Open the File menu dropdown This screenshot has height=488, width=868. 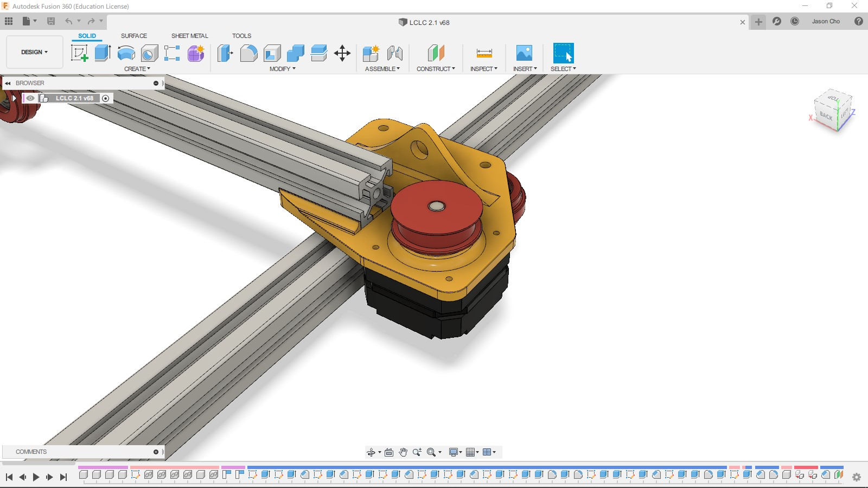click(29, 21)
